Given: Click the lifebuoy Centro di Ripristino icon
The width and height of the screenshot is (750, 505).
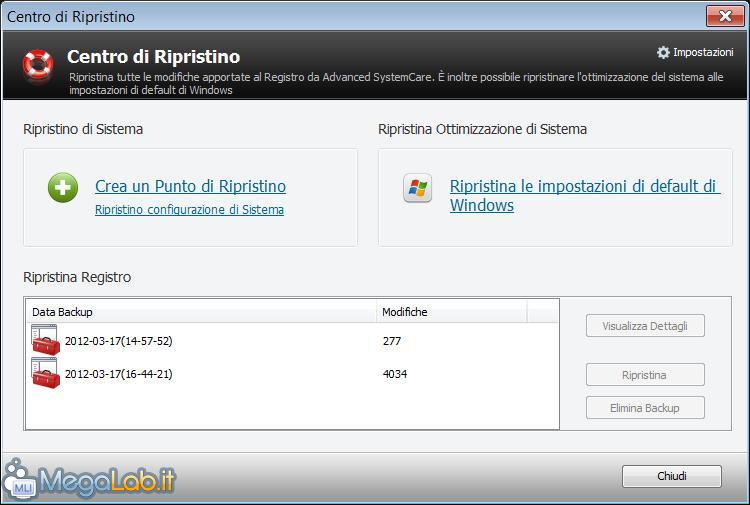Looking at the screenshot, I should (x=38, y=64).
